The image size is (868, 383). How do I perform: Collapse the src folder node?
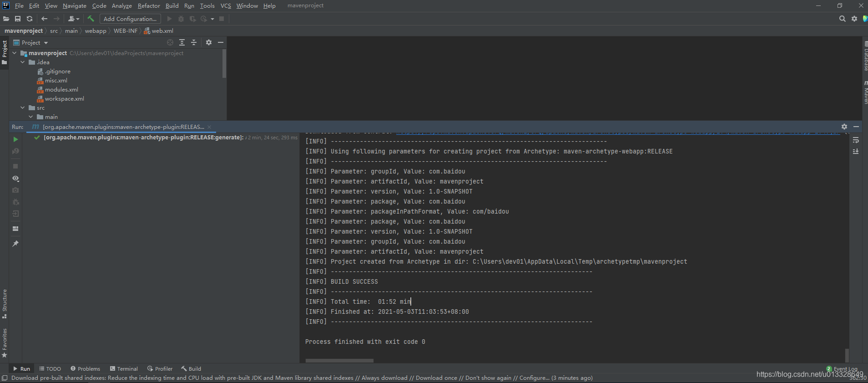pos(23,108)
